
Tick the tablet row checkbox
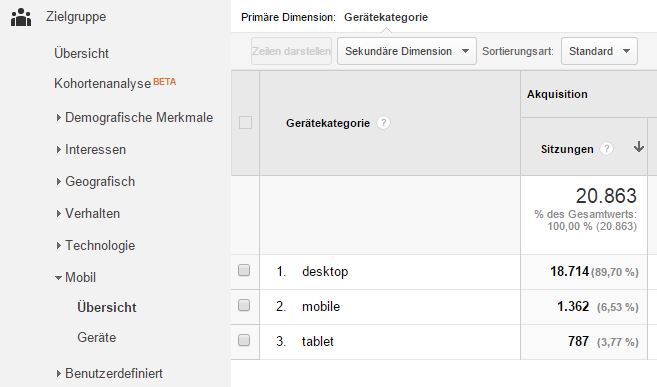(x=244, y=340)
